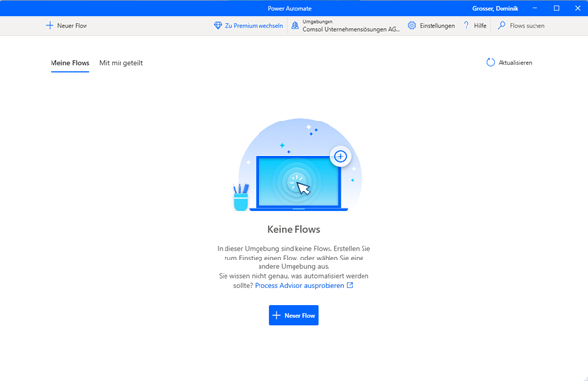Open Process Advisor ausprobieren link
The width and height of the screenshot is (588, 381).
point(299,286)
